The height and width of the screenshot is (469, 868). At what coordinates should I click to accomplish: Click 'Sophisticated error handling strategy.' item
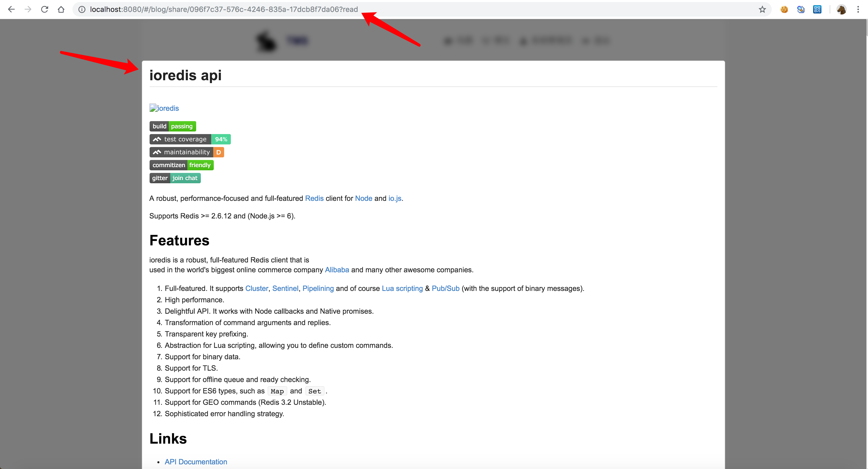tap(224, 414)
